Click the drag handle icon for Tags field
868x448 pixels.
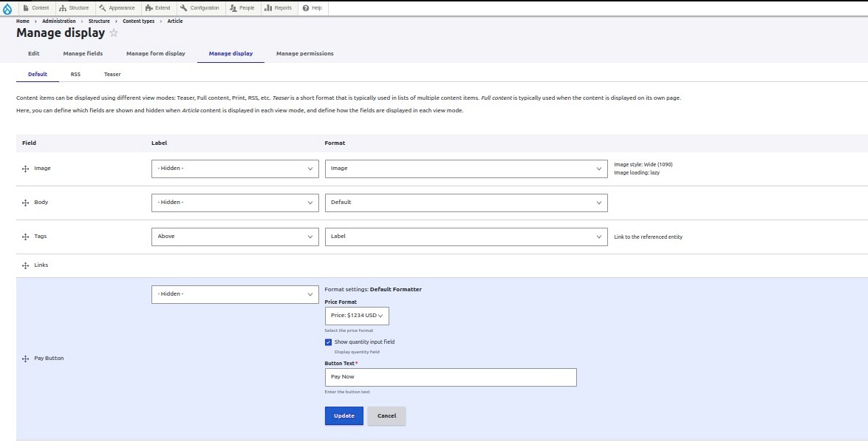pos(26,237)
